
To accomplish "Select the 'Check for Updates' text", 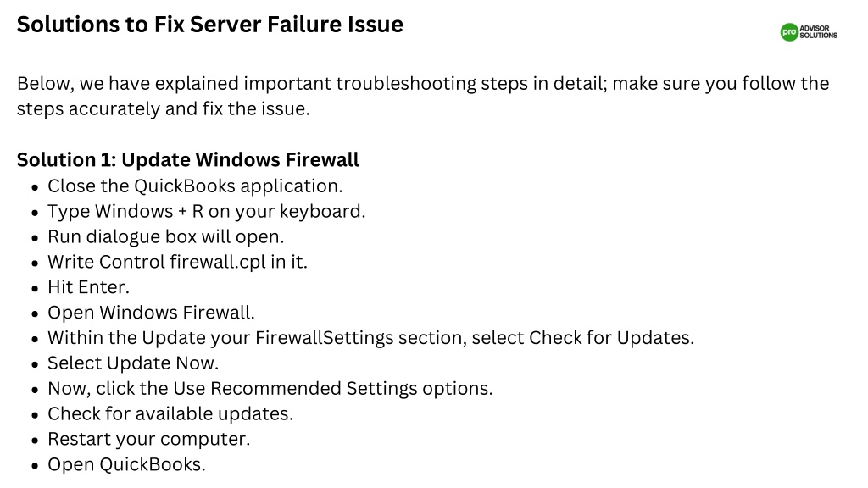I will [611, 337].
